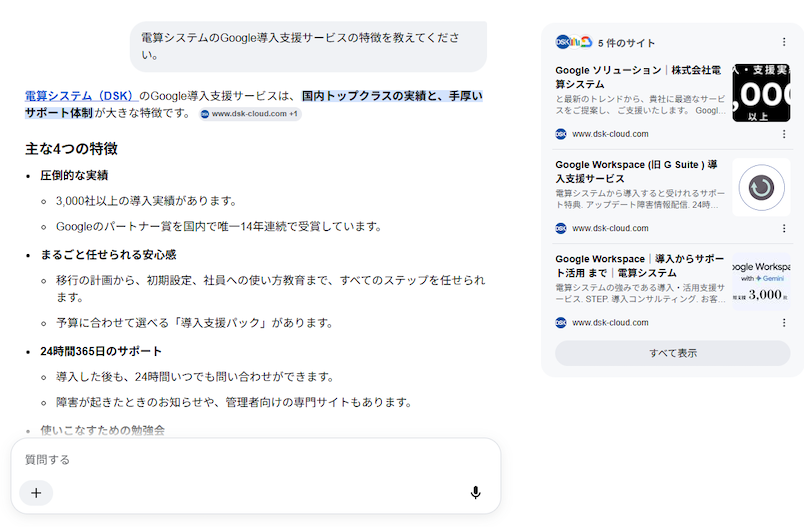Click the まるごと任せられる安心感 bullet

(x=108, y=254)
